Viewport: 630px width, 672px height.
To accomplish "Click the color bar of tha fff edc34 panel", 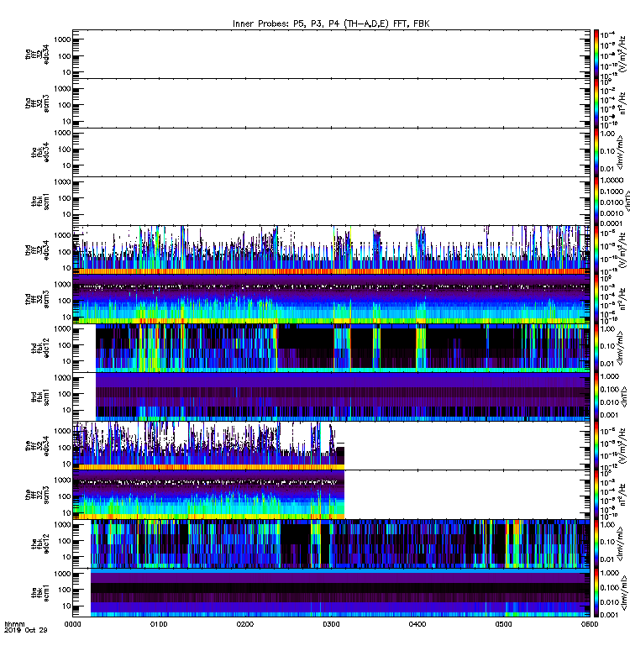I will 596,54.
